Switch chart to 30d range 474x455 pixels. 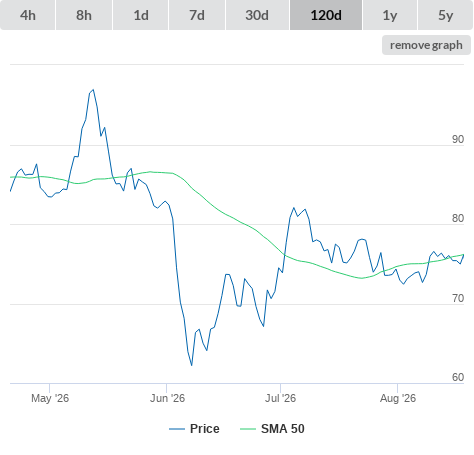(257, 15)
